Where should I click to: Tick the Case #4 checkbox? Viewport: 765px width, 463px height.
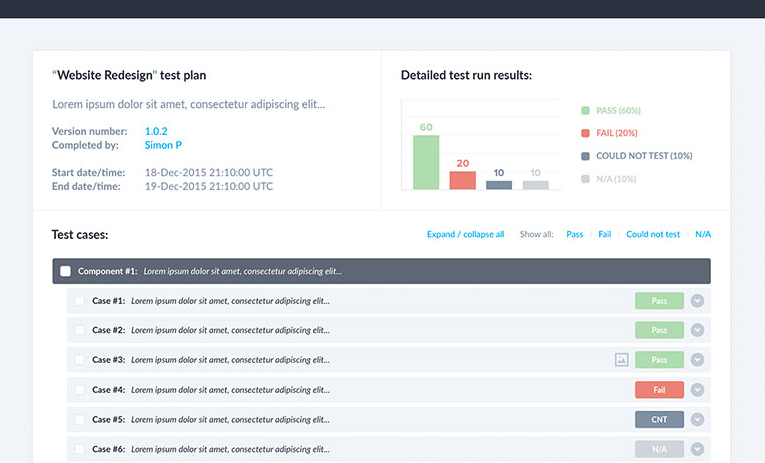pyautogui.click(x=80, y=390)
